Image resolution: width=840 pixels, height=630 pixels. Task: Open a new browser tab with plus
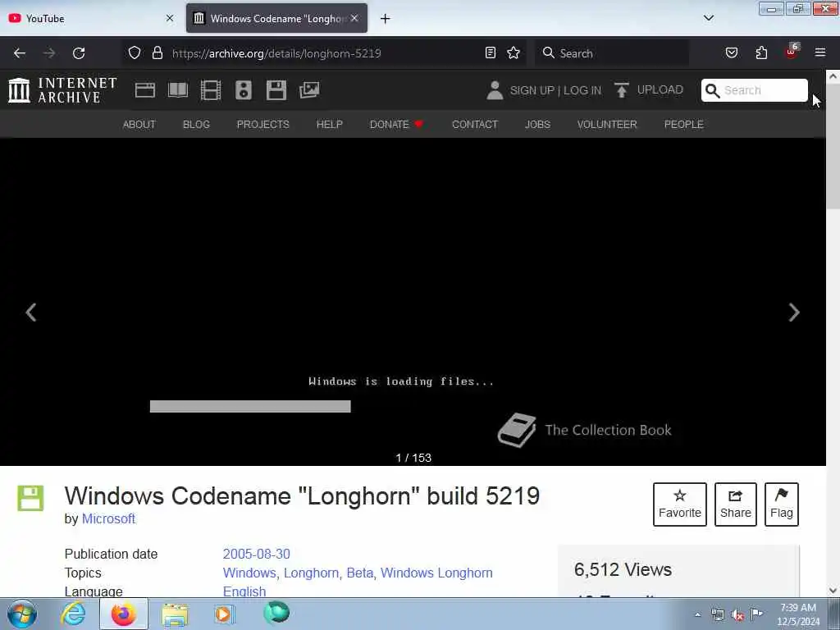[x=385, y=19]
